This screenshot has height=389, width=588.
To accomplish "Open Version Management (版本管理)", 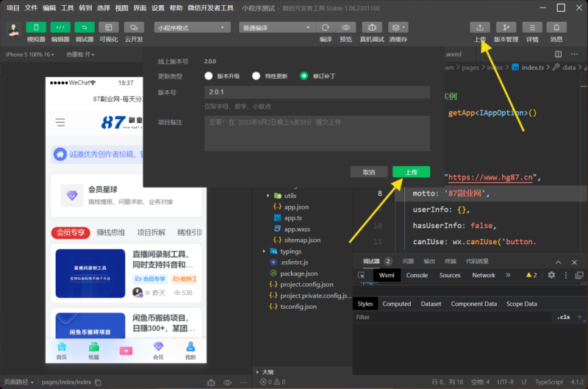I will click(x=506, y=27).
